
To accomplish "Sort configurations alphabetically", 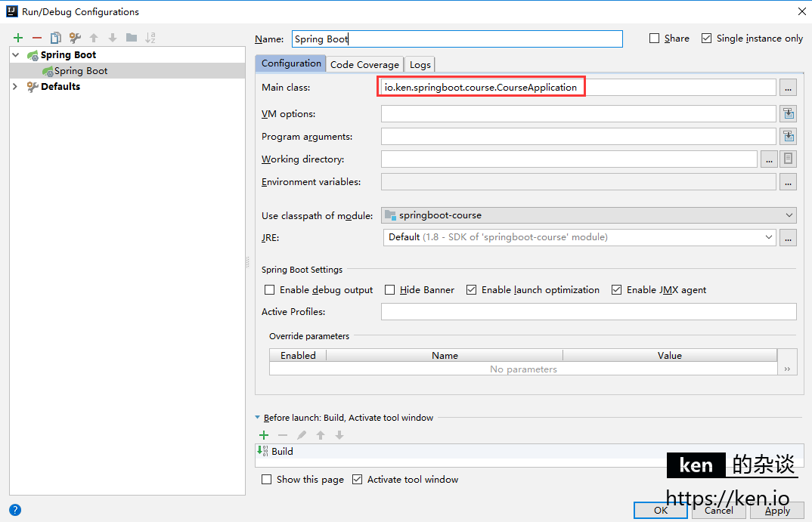I will point(150,38).
